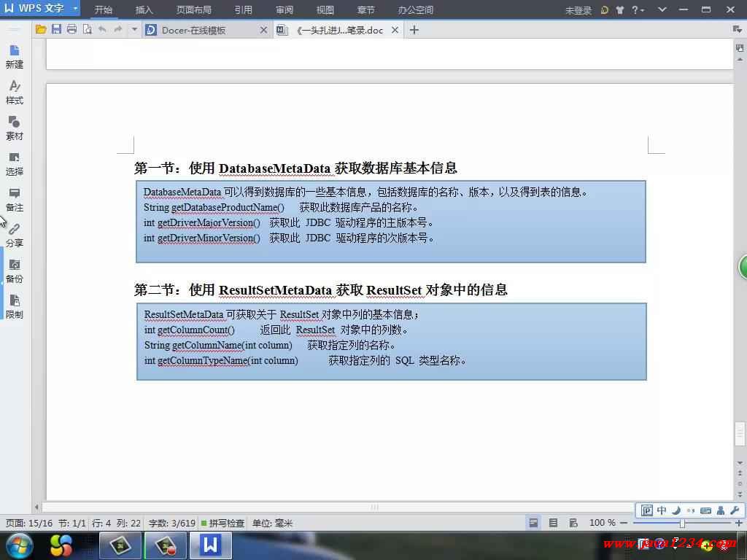This screenshot has height=560, width=747.
Task: Switch to the 开始 ribbon tab
Action: (103, 9)
